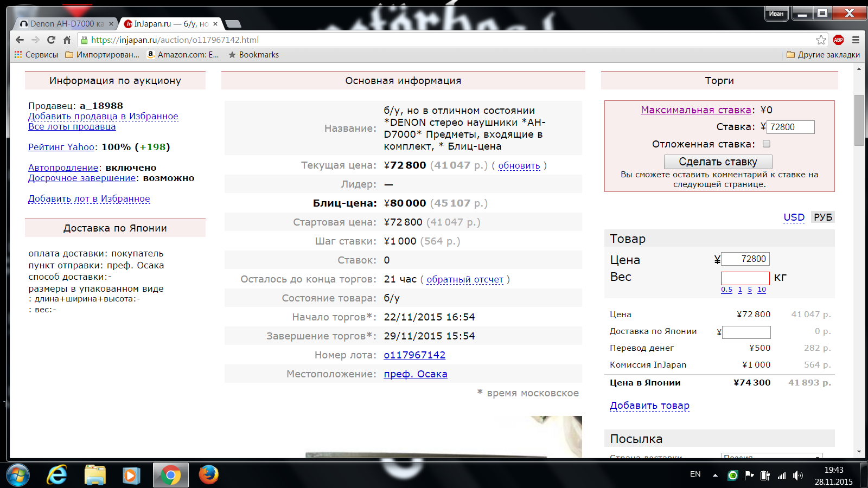Open the Chrome menu hamburger icon

(856, 40)
